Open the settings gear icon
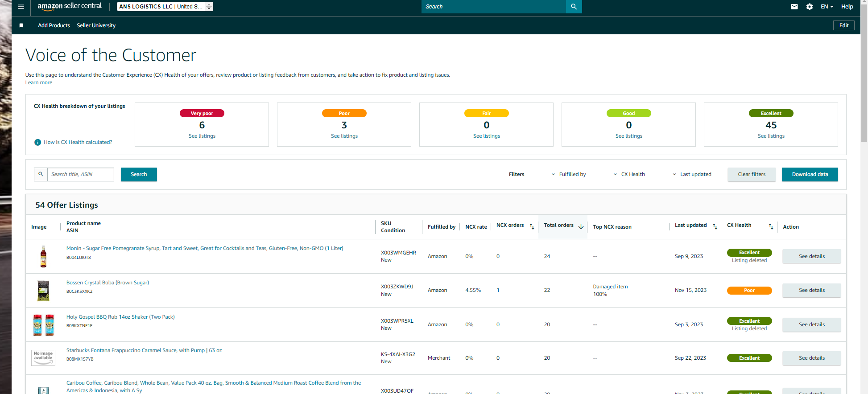 click(x=810, y=7)
